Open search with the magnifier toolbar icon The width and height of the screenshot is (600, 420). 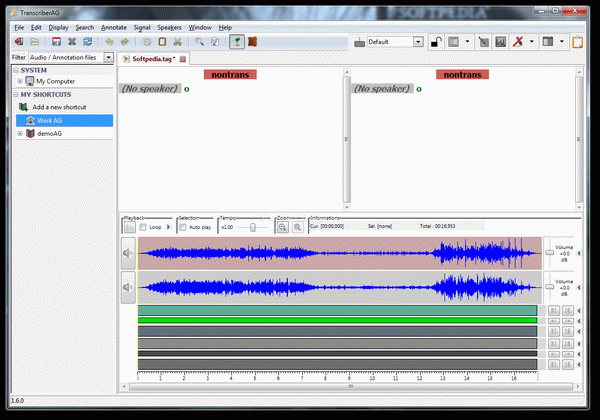coord(199,42)
